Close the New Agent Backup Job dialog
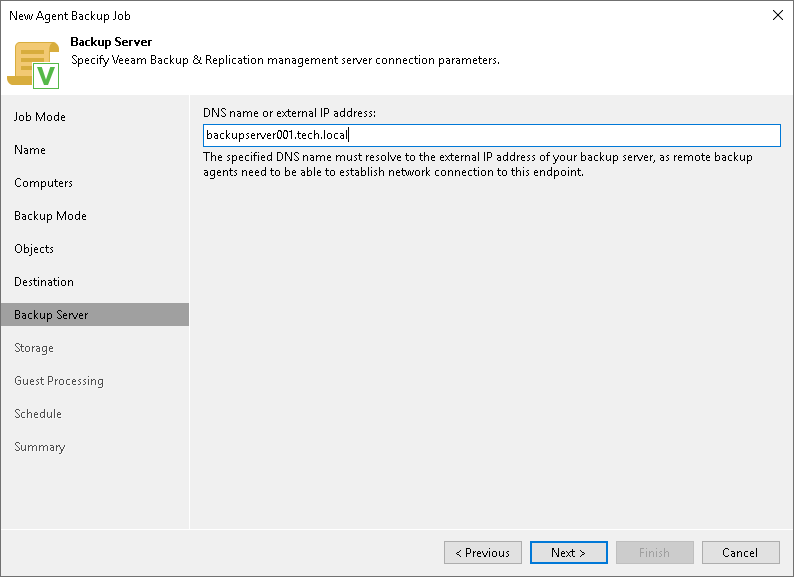The width and height of the screenshot is (794, 577). [777, 15]
